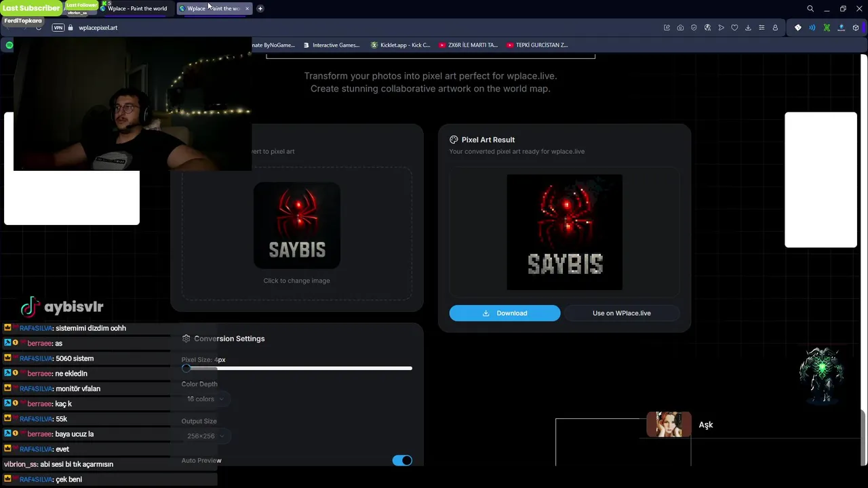Click the green X extension icon
This screenshot has height=488, width=868.
click(x=827, y=28)
